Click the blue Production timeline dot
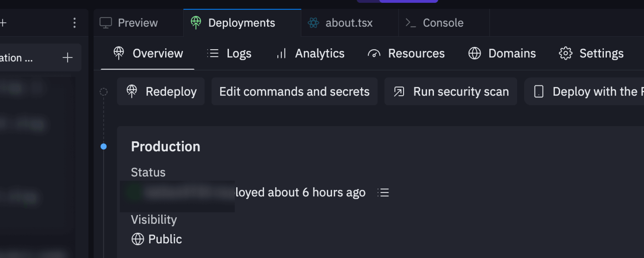Viewport: 644px width, 258px height. (x=103, y=147)
